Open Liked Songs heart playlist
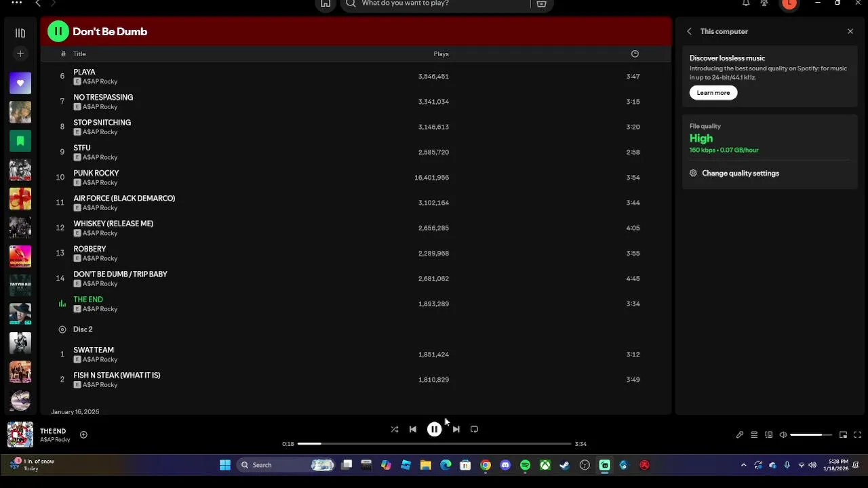Viewport: 868px width, 488px height. tap(20, 83)
